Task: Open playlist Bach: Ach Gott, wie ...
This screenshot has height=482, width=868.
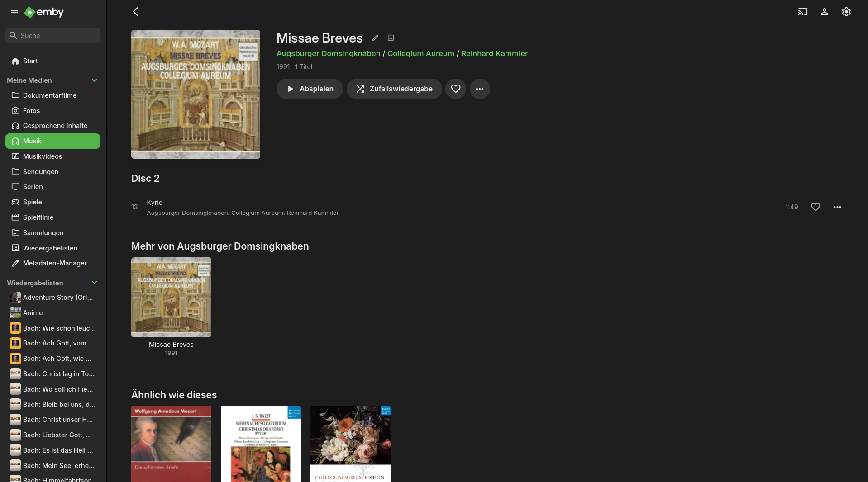Action: [52, 359]
